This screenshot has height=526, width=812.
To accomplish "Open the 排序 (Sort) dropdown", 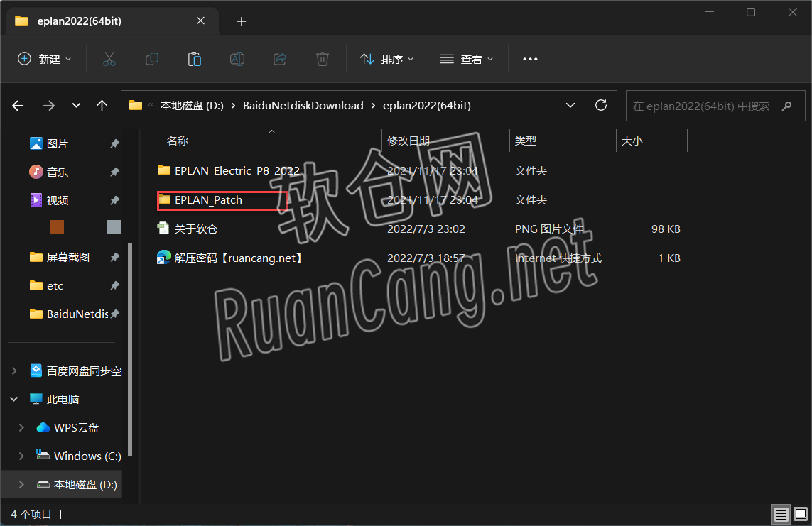I will [x=386, y=59].
